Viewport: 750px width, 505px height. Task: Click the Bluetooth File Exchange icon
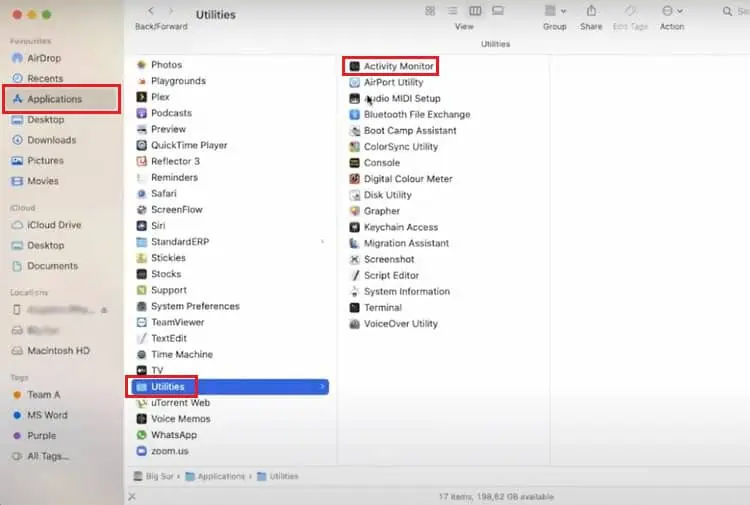tap(354, 114)
